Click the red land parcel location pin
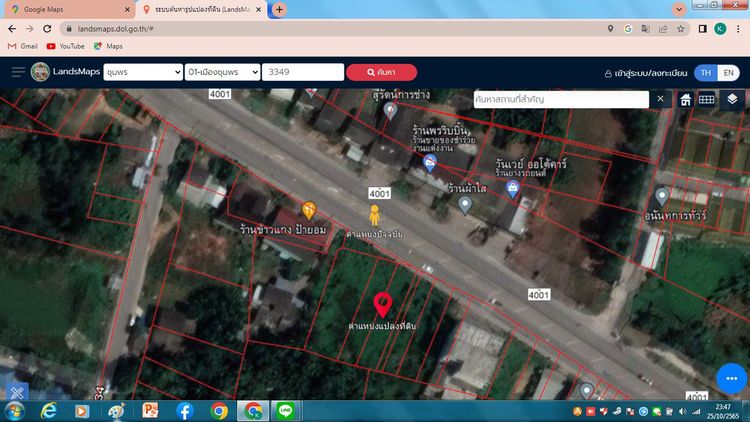The height and width of the screenshot is (422, 750). (x=382, y=304)
